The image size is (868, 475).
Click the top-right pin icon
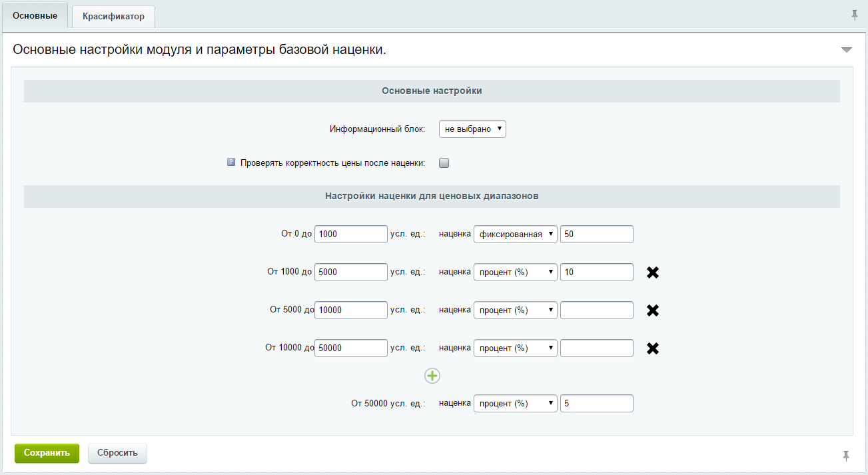855,15
